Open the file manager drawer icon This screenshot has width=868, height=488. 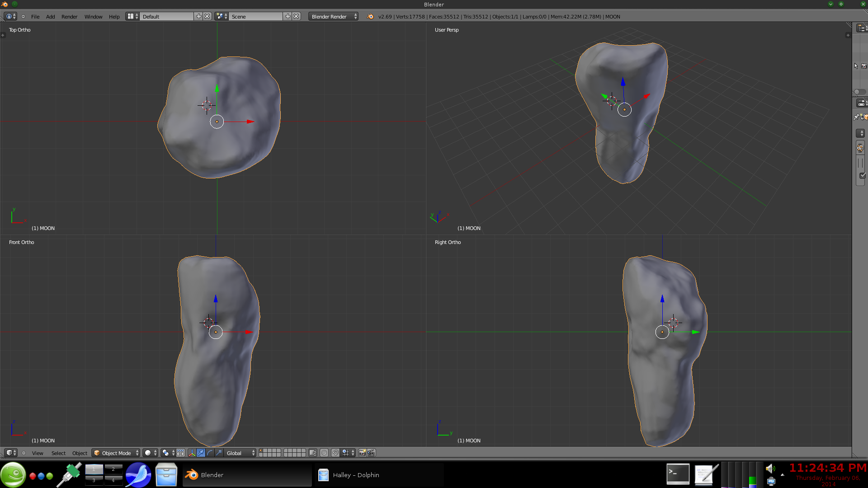166,475
